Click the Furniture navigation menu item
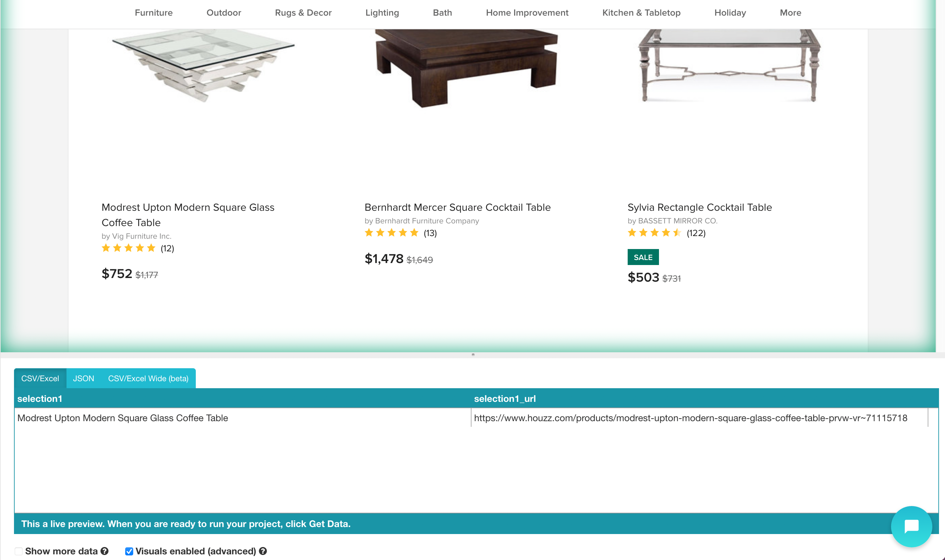This screenshot has height=560, width=945. tap(153, 13)
